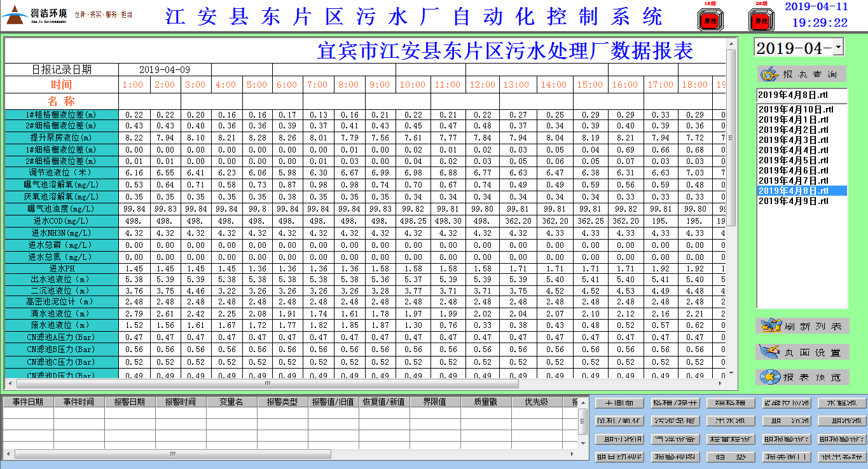Select 2019年4月10日.rtl in the file list
Image resolution: width=868 pixels, height=469 pixels.
tap(796, 109)
